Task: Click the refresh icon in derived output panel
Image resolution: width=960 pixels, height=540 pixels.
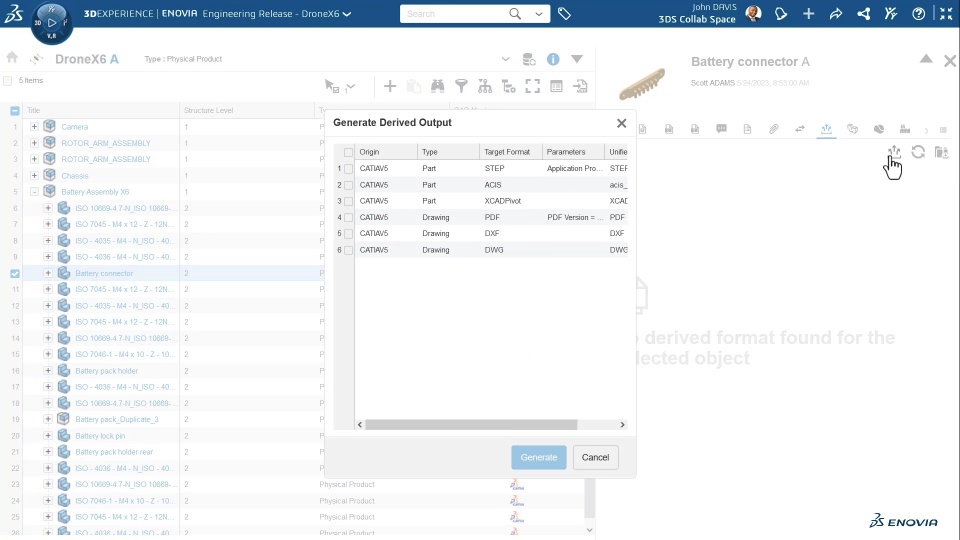Action: pos(918,151)
